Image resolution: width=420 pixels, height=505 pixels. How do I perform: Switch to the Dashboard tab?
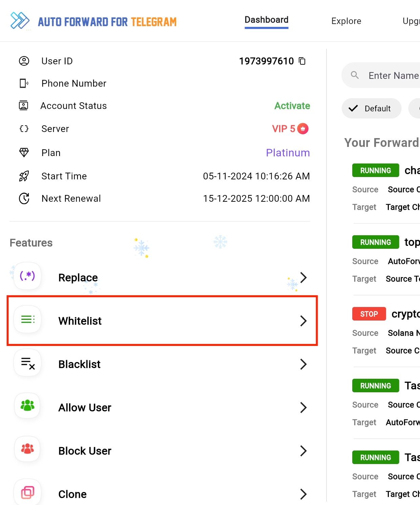[267, 20]
